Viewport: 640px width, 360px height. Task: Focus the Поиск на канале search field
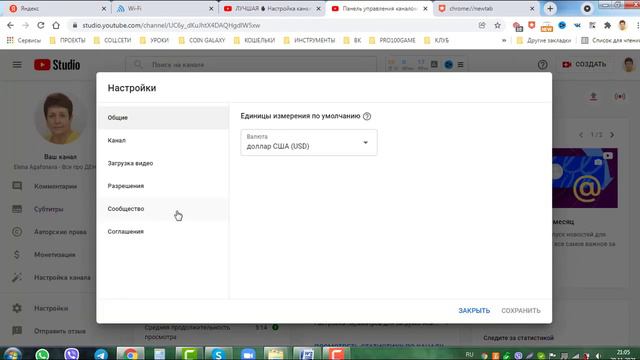[251, 64]
